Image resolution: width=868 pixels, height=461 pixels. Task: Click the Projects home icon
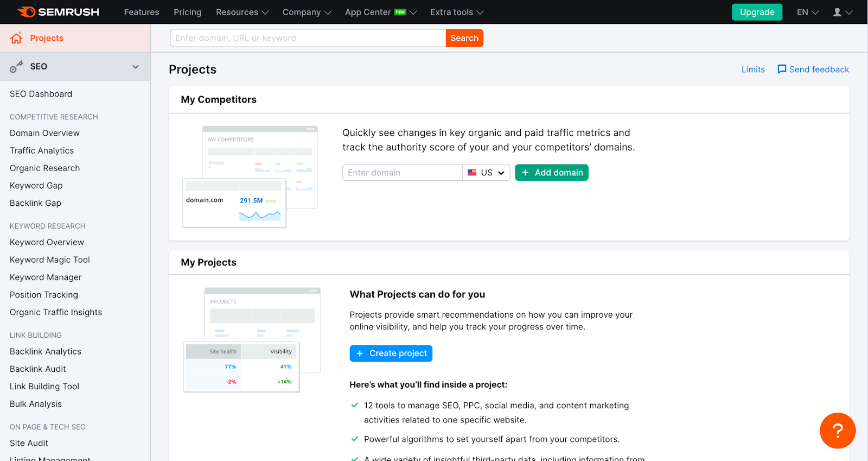coord(16,38)
